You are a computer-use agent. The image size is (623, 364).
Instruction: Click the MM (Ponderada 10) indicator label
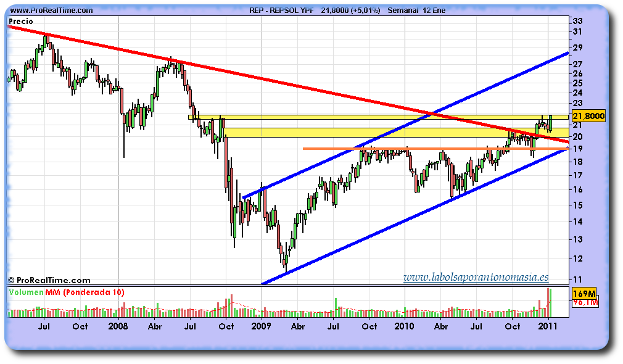coord(85,292)
